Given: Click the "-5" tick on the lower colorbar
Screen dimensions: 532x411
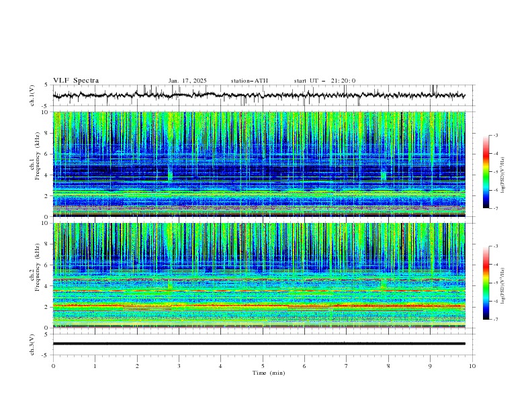Looking at the screenshot, I should click(495, 283).
